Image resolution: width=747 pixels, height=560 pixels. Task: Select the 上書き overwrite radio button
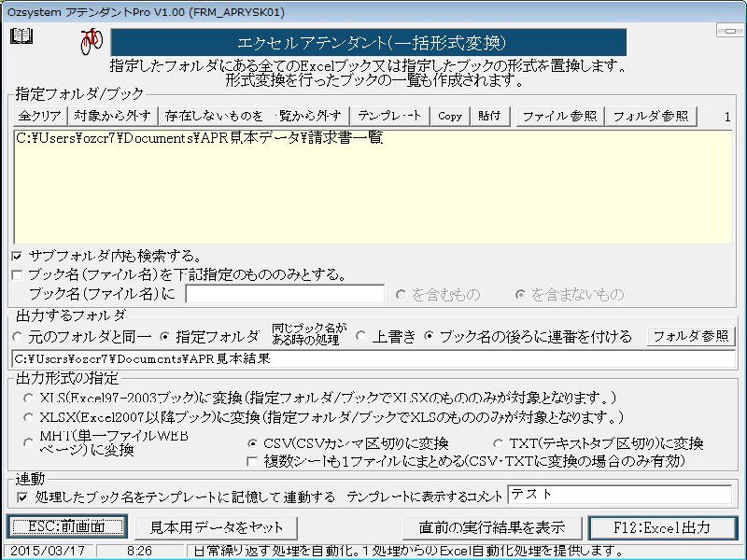click(360, 336)
